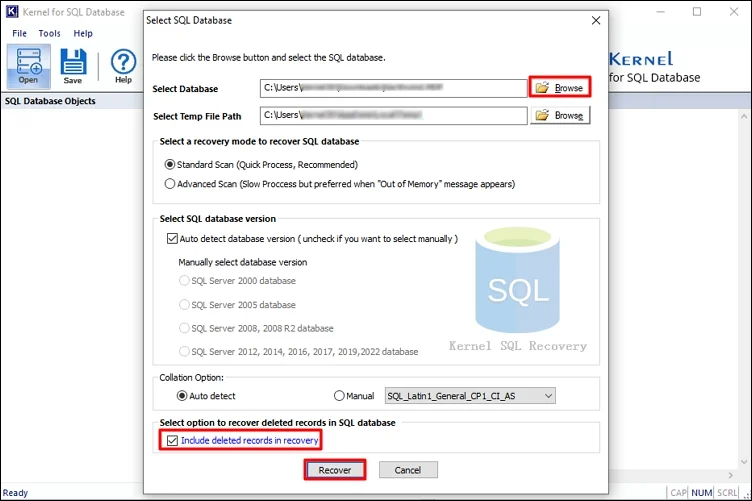Click the main window scroll-up arrow
The image size is (752, 501).
click(744, 117)
